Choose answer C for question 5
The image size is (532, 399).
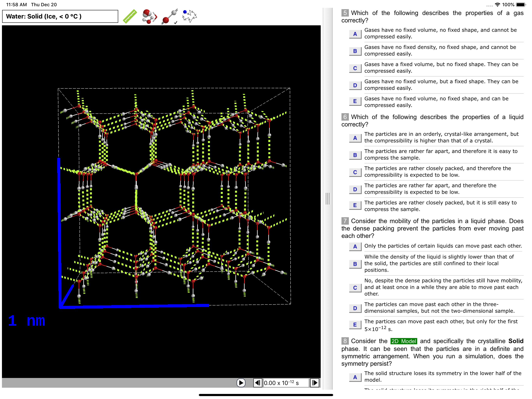(355, 68)
